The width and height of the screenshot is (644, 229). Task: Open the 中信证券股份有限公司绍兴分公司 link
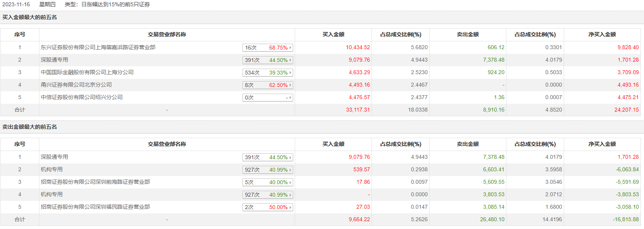[x=82, y=97]
